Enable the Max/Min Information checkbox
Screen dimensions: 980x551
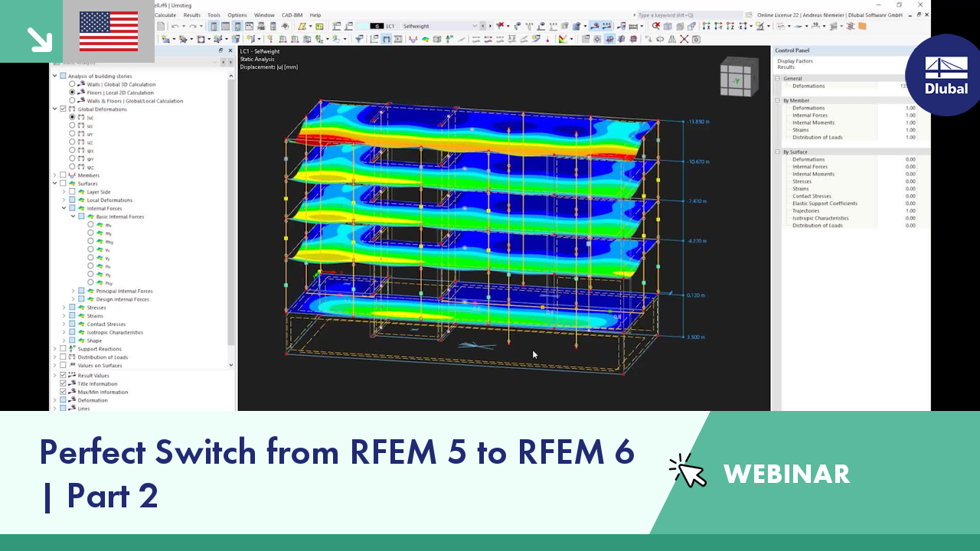62,392
